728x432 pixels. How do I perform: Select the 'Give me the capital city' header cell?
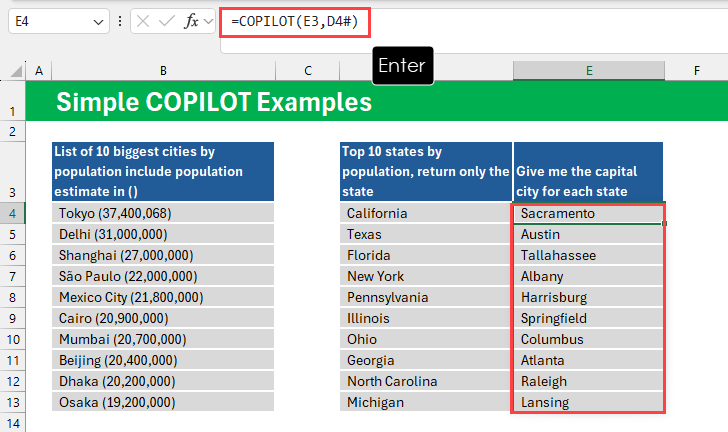(588, 171)
